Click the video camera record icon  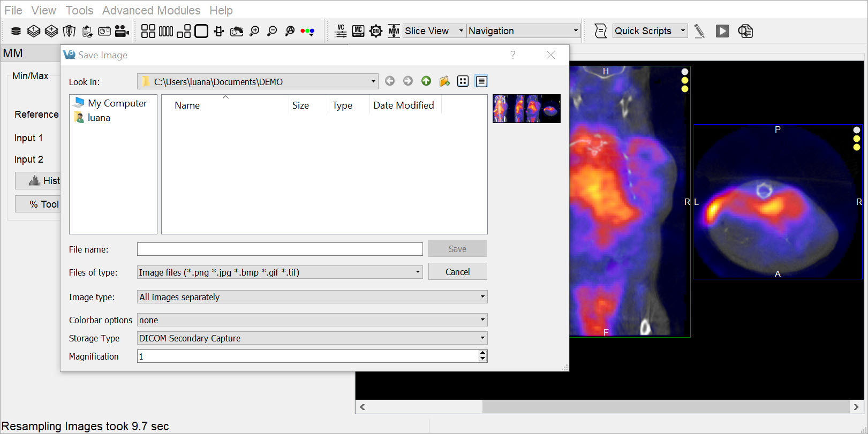pyautogui.click(x=122, y=31)
